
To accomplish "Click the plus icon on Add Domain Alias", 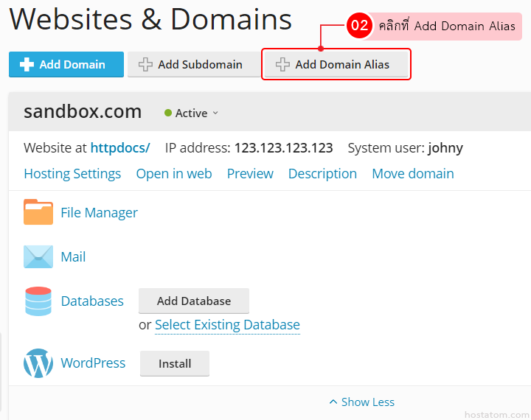I will [282, 65].
